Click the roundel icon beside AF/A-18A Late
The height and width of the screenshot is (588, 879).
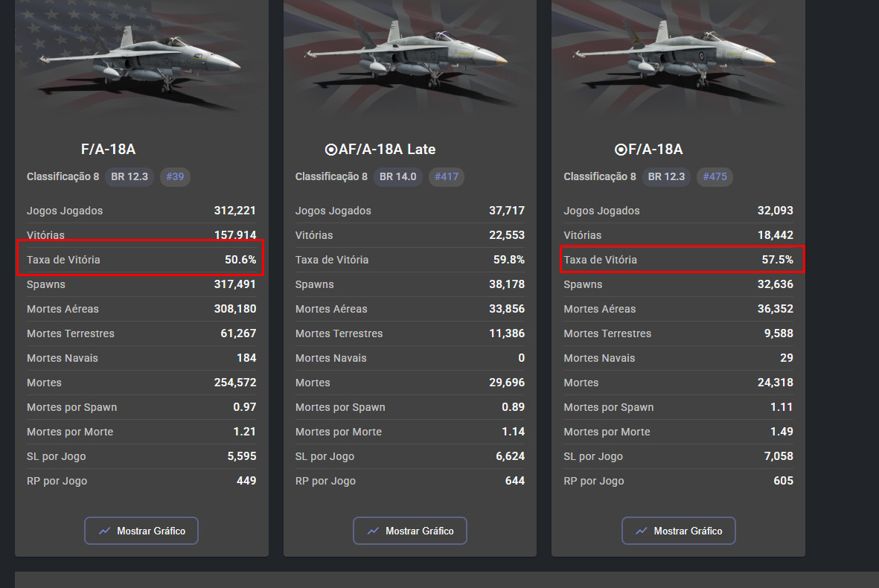click(331, 150)
